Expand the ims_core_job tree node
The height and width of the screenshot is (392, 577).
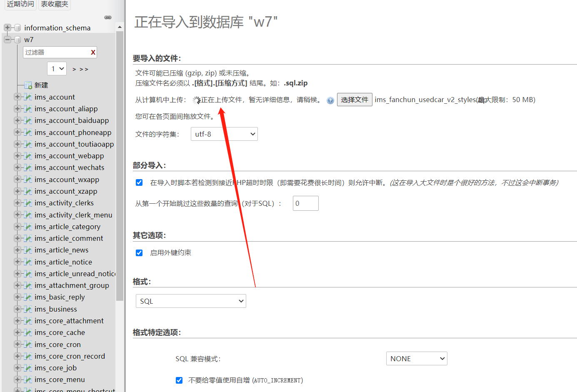point(17,368)
